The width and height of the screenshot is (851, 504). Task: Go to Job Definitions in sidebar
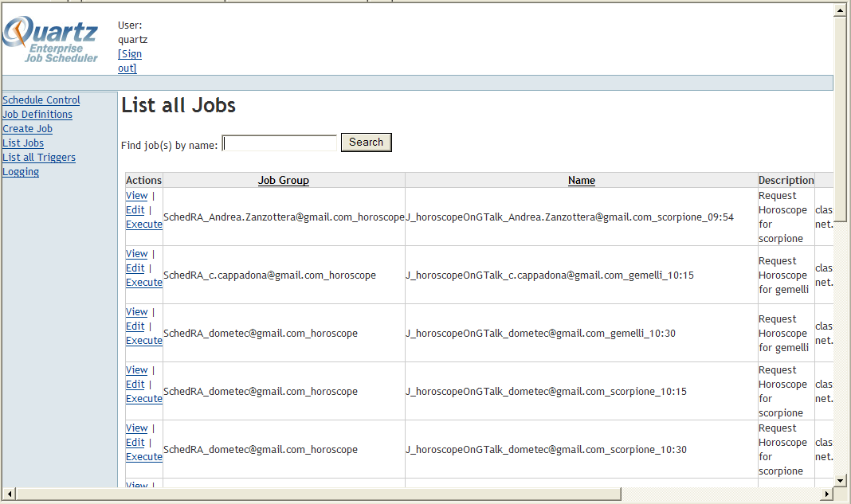[37, 115]
